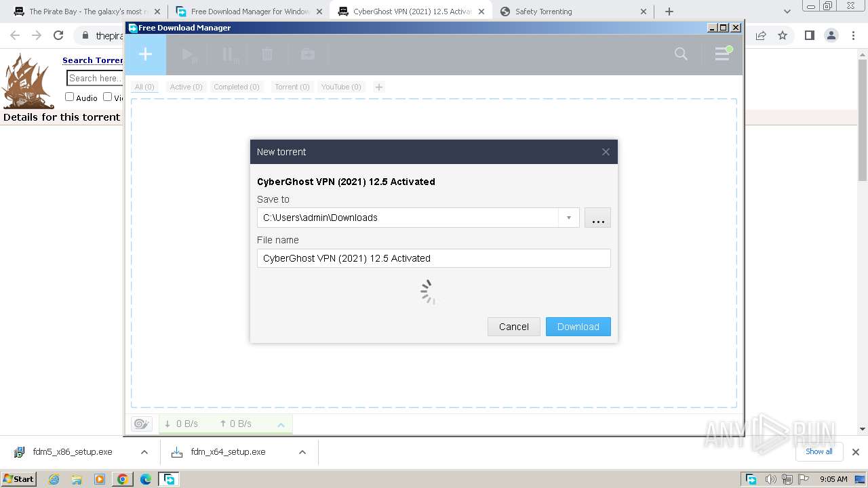Viewport: 868px width, 488px height.
Task: Toggle the Video checkbox
Action: click(107, 97)
